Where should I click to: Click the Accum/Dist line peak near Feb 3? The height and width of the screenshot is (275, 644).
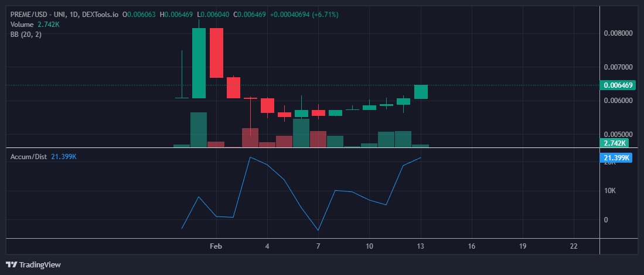coord(250,157)
